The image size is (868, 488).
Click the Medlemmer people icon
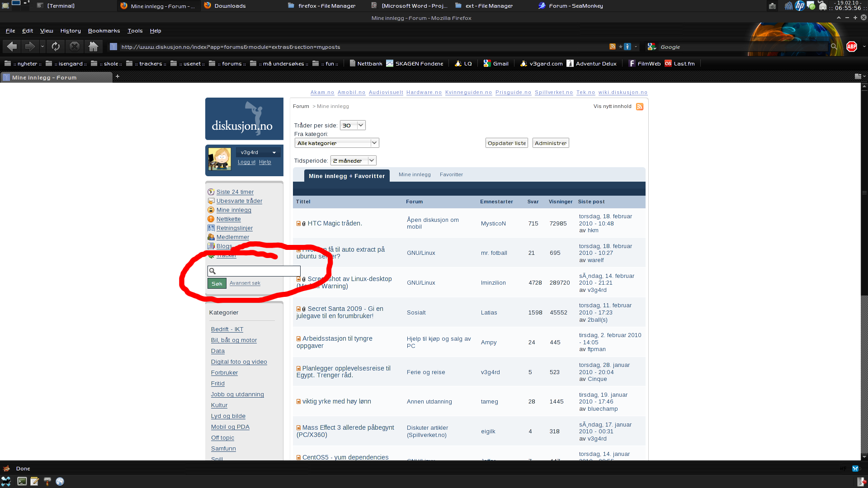pyautogui.click(x=211, y=237)
